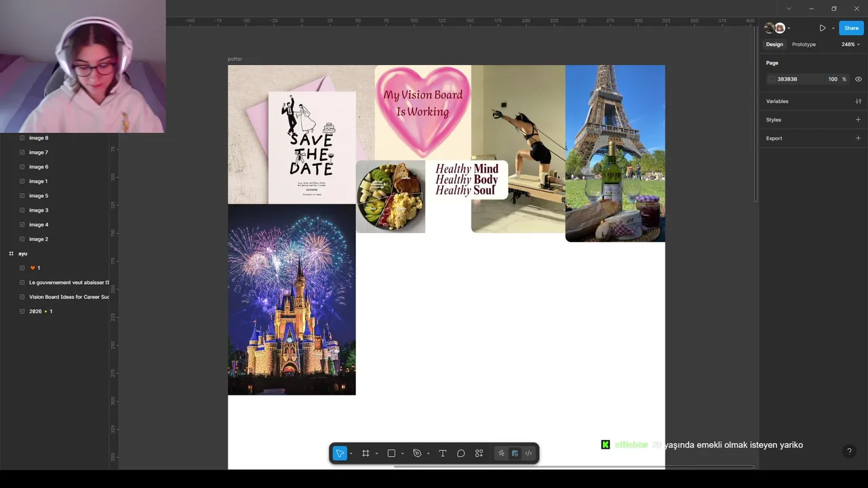Present the prototype with play icon
Screen dimensions: 868x488
[823, 28]
